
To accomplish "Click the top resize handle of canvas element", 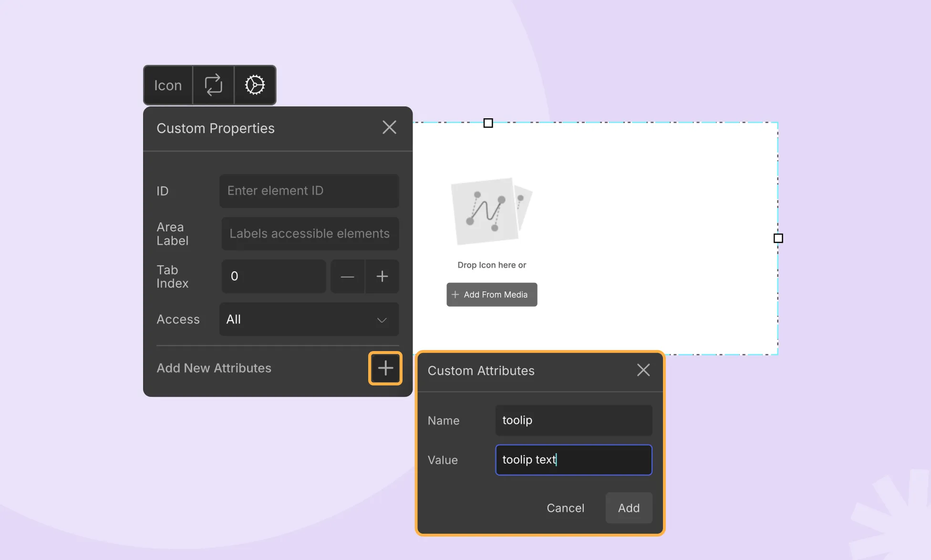I will point(488,123).
